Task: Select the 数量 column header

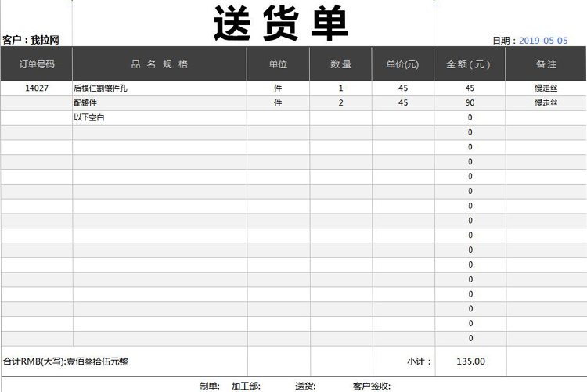Action: [340, 64]
